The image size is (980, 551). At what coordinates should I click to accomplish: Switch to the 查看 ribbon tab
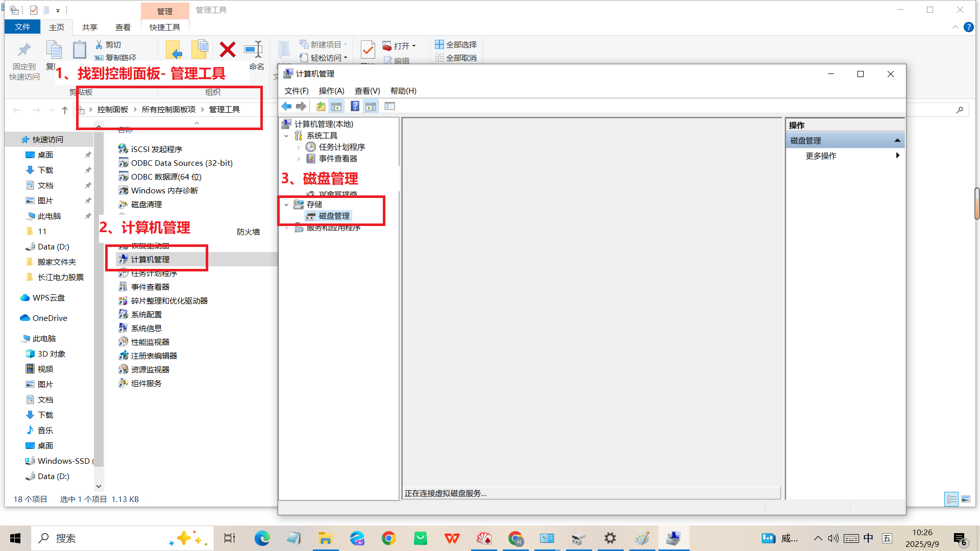pyautogui.click(x=122, y=27)
